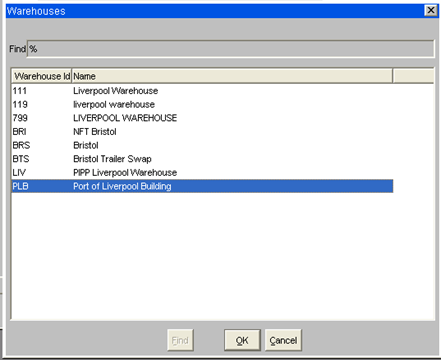Click the Cancel button
Viewport: 442px width, 361px height.
283,340
